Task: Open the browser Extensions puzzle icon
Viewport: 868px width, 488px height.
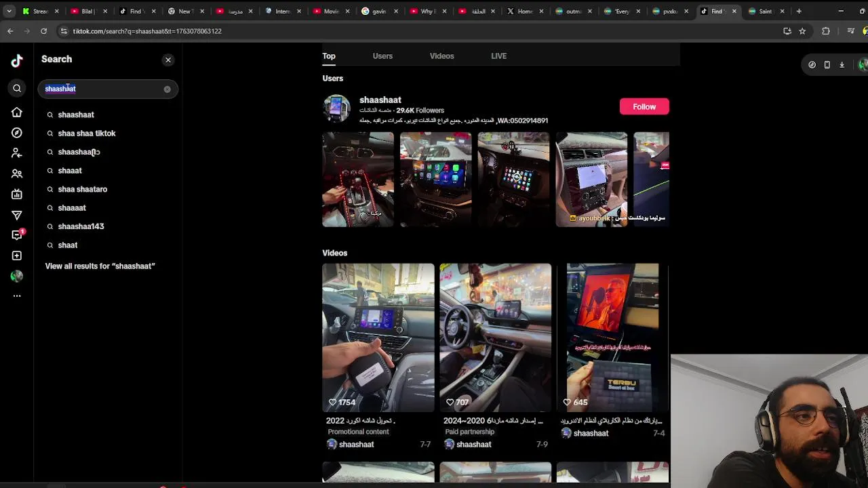Action: 826,31
